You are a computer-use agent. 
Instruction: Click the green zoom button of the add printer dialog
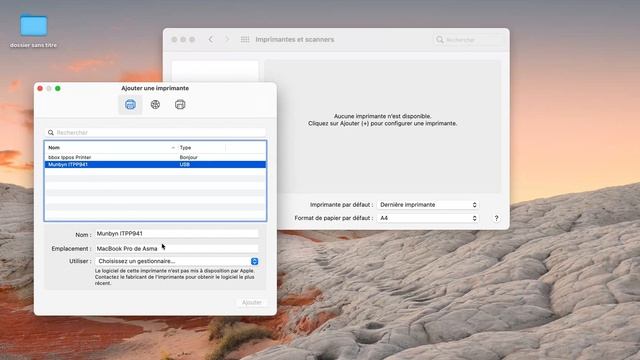[x=58, y=88]
